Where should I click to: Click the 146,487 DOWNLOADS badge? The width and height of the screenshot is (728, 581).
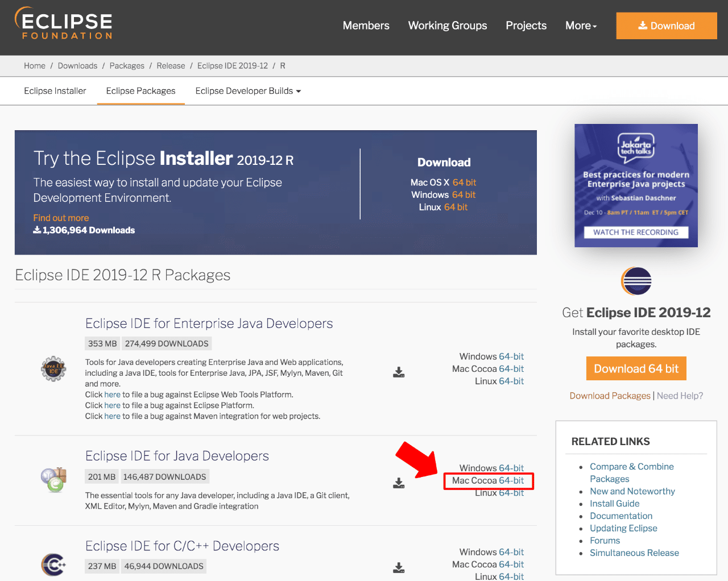[165, 477]
